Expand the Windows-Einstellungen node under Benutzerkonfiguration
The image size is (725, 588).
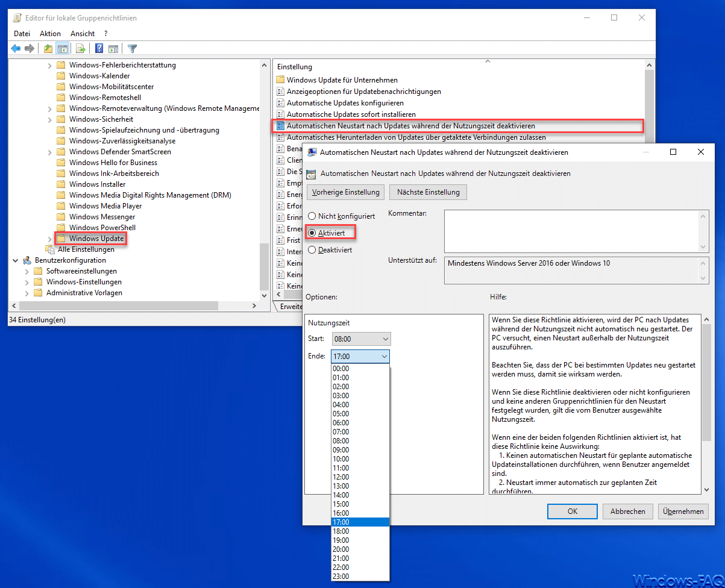click(x=27, y=282)
